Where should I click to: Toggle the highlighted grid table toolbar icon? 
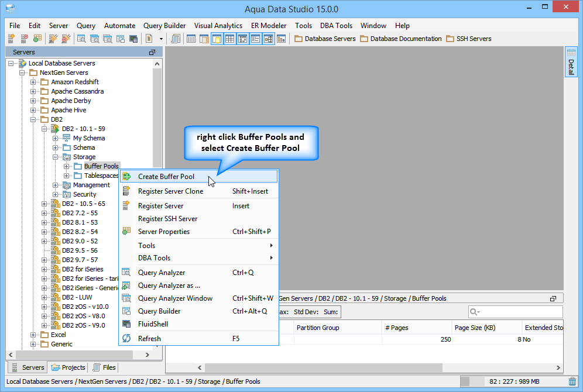coord(230,39)
